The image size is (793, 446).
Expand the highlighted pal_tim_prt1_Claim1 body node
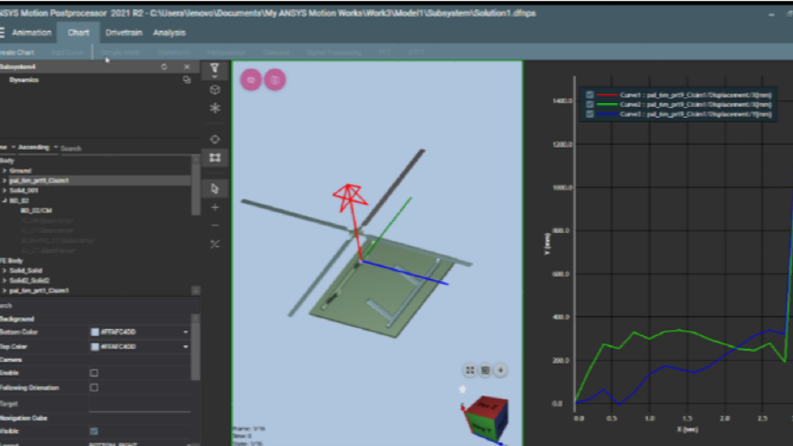point(4,181)
